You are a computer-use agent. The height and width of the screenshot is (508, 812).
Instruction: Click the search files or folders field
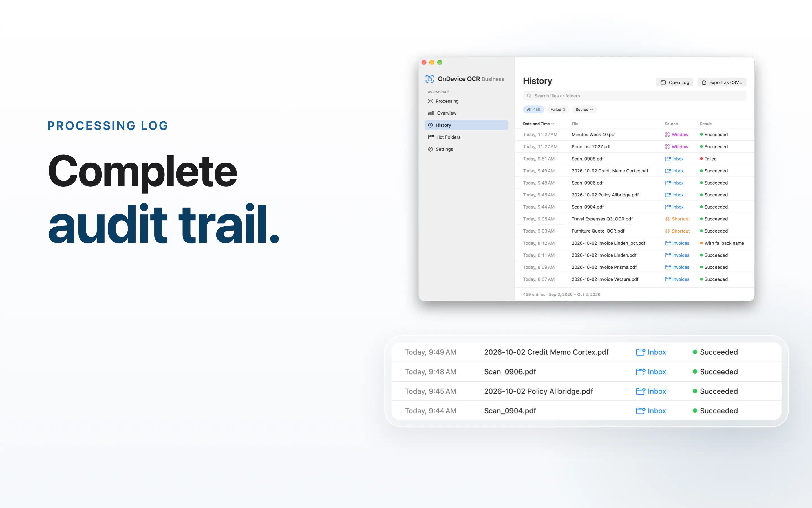click(x=634, y=96)
